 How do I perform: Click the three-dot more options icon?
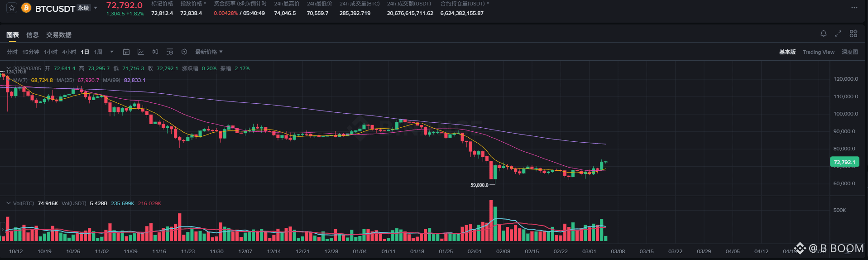pos(854,8)
